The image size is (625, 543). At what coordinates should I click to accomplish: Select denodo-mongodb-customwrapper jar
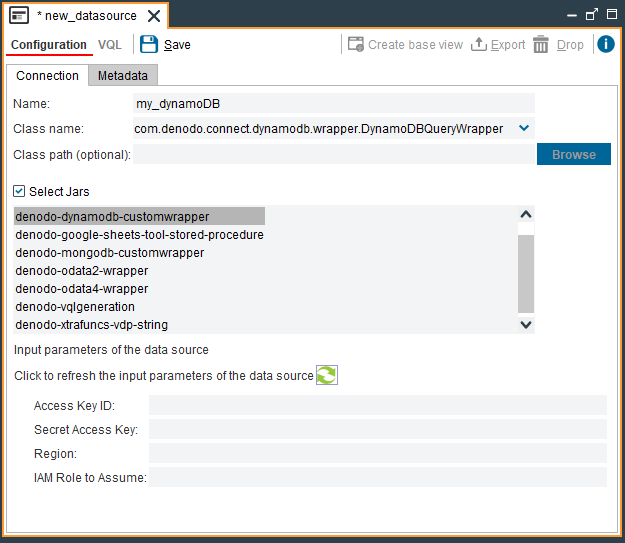click(x=110, y=252)
